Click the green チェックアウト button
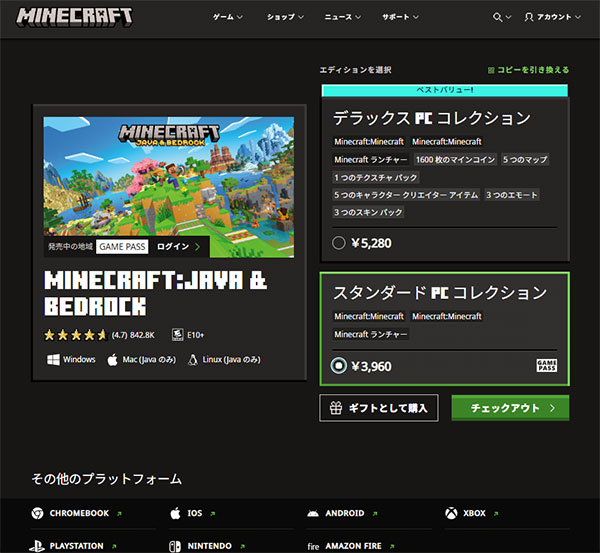 [x=510, y=408]
